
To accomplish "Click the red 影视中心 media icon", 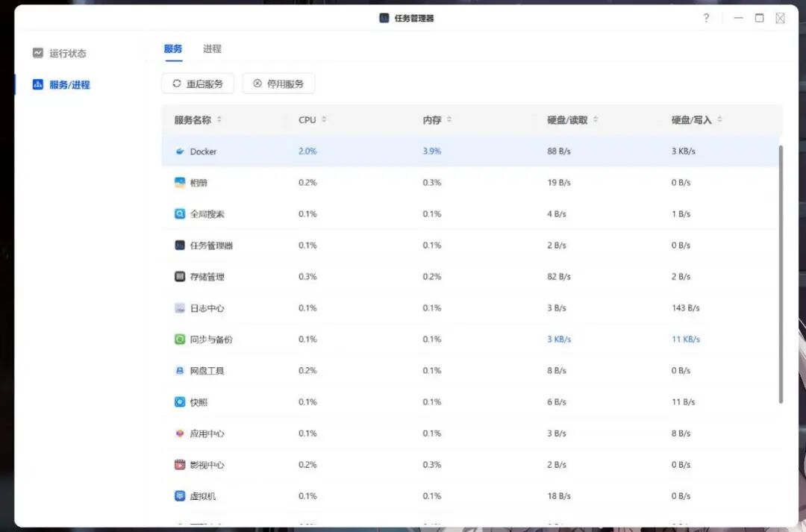I will (x=179, y=464).
